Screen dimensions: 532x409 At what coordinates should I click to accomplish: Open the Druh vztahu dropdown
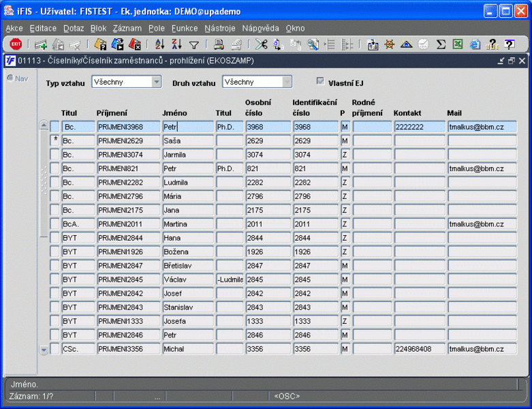(x=287, y=82)
